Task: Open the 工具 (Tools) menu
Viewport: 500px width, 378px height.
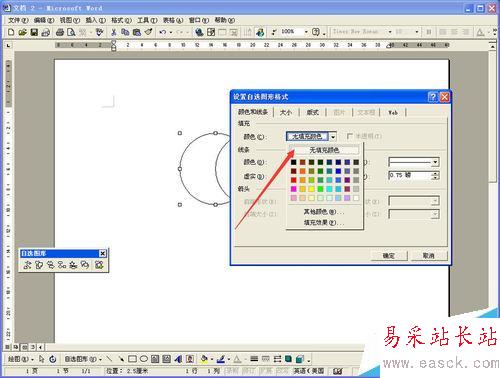Action: pyautogui.click(x=147, y=20)
